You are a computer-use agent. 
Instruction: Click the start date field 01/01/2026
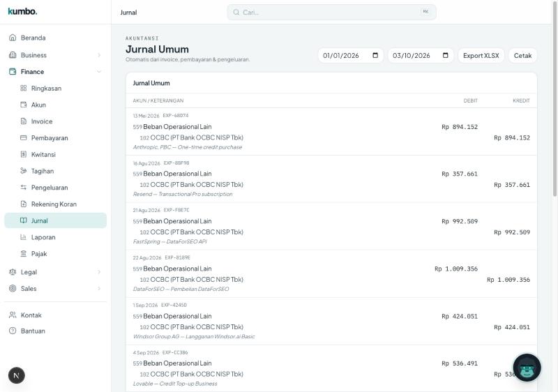tap(351, 55)
